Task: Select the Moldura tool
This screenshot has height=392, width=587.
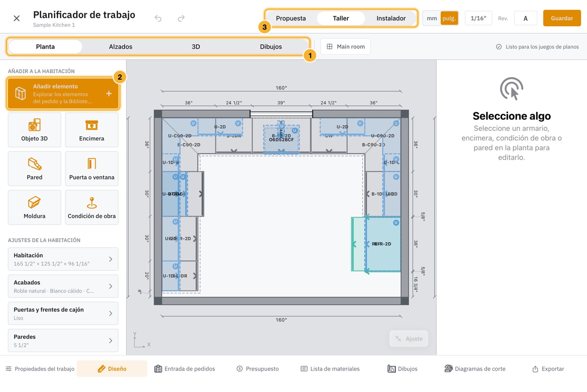Action: pyautogui.click(x=34, y=208)
